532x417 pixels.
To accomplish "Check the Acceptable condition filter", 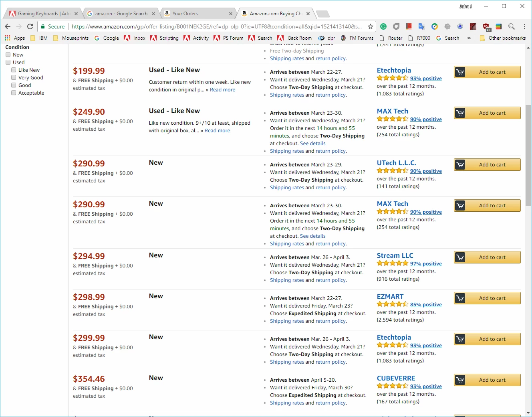I will coord(14,93).
